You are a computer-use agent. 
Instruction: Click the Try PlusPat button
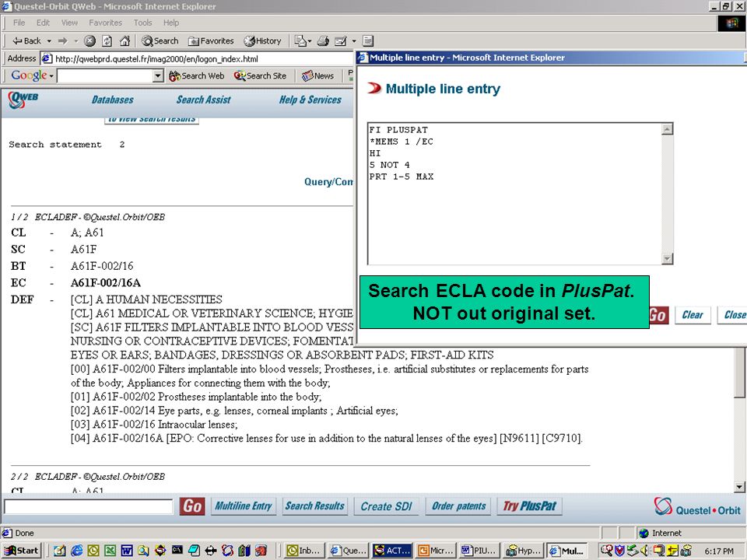coord(529,506)
